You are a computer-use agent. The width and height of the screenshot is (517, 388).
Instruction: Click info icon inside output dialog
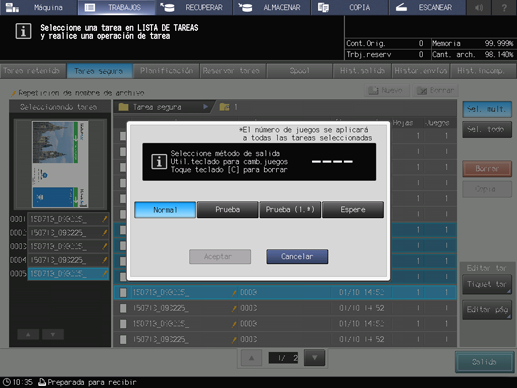click(159, 162)
